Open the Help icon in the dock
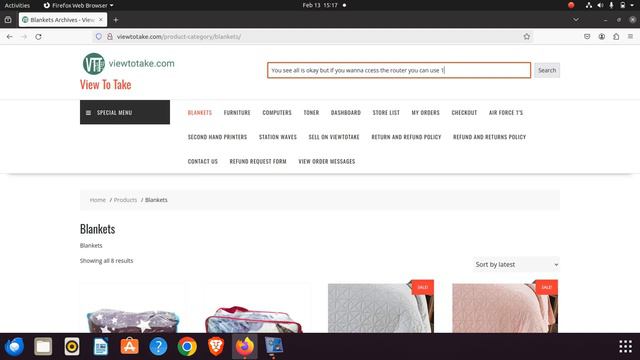Screen dimensions: 640x360 point(158,347)
